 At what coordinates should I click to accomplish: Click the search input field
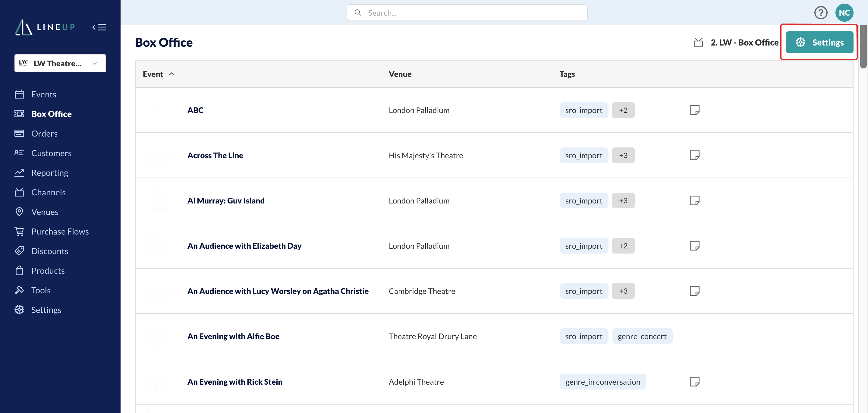pos(467,13)
